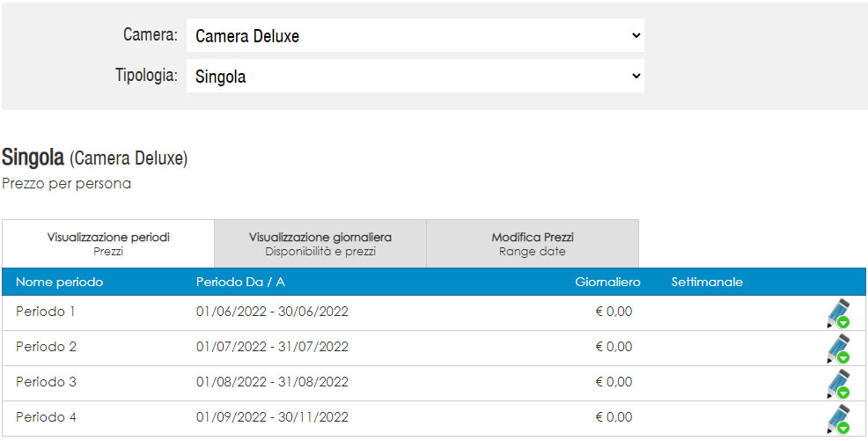Click the edit pencil icon for Periodo 2
Viewport: 868px width, 441px height.
pos(838,349)
